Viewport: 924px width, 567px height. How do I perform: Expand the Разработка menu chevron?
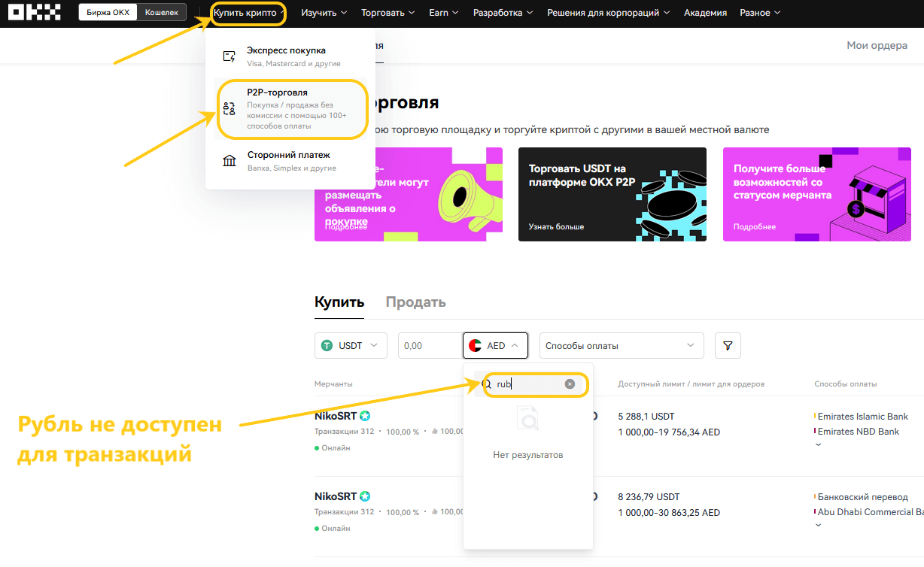point(530,13)
